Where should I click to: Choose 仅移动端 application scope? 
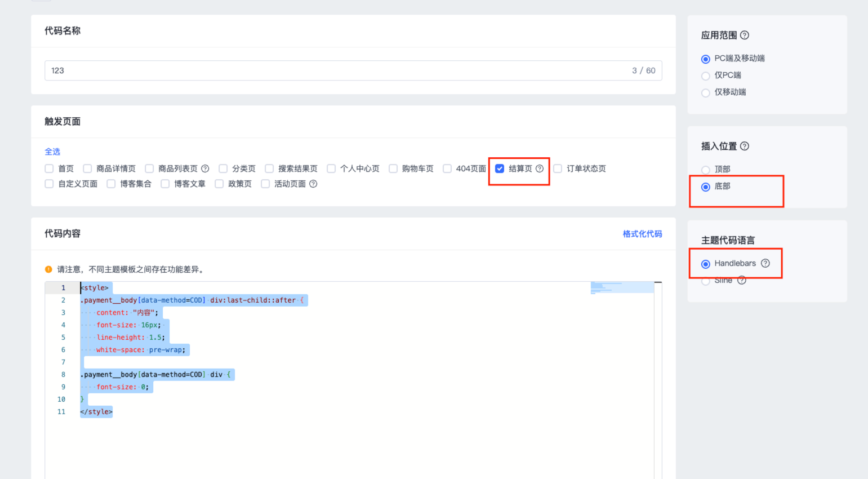tap(706, 92)
